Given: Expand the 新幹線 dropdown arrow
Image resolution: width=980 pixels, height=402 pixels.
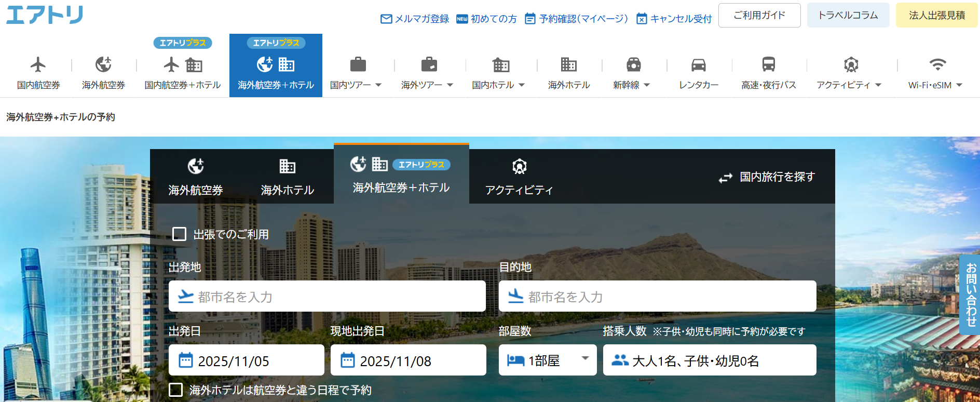Looking at the screenshot, I should 646,85.
